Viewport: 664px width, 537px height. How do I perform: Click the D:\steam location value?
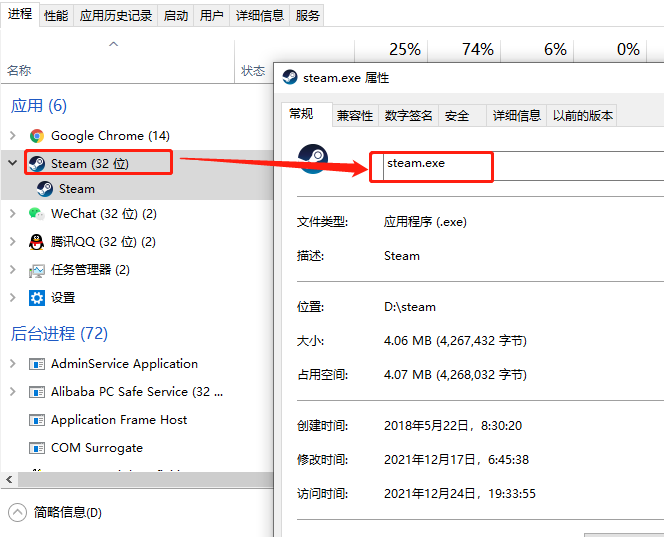[x=409, y=307]
